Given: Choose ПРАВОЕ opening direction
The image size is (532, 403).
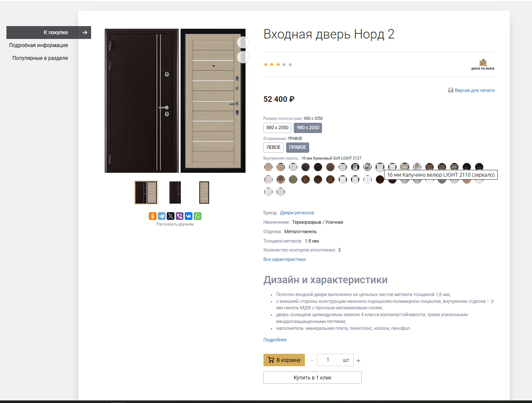Looking at the screenshot, I should 298,148.
